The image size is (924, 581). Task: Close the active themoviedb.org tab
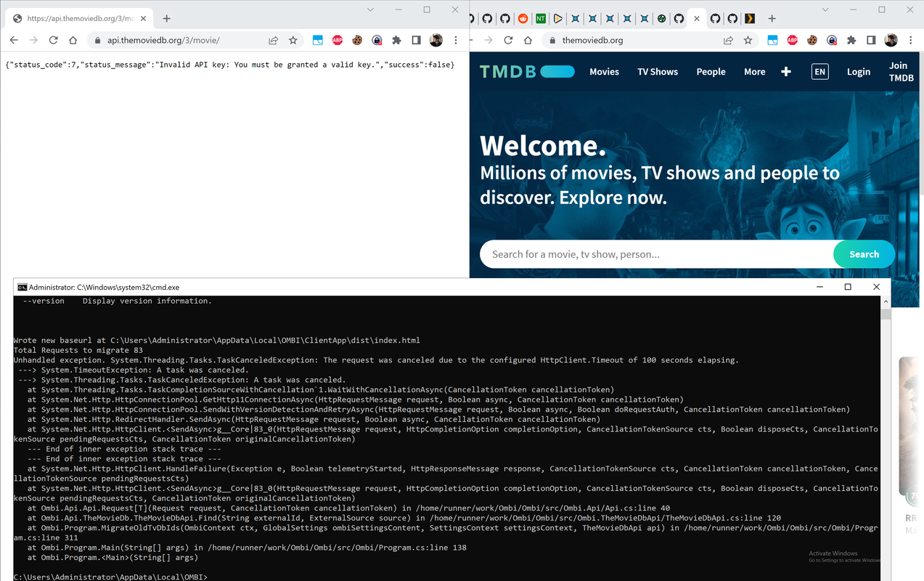click(x=697, y=18)
